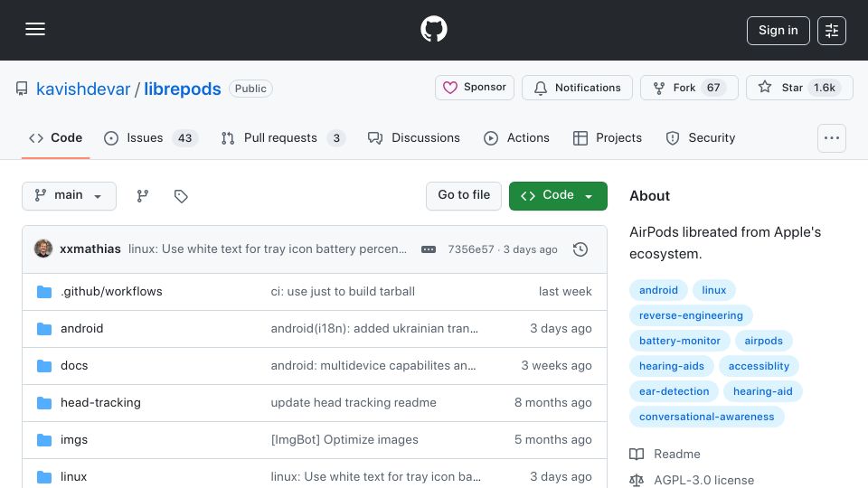Sponsor this repository
868x488 pixels.
[x=475, y=88]
